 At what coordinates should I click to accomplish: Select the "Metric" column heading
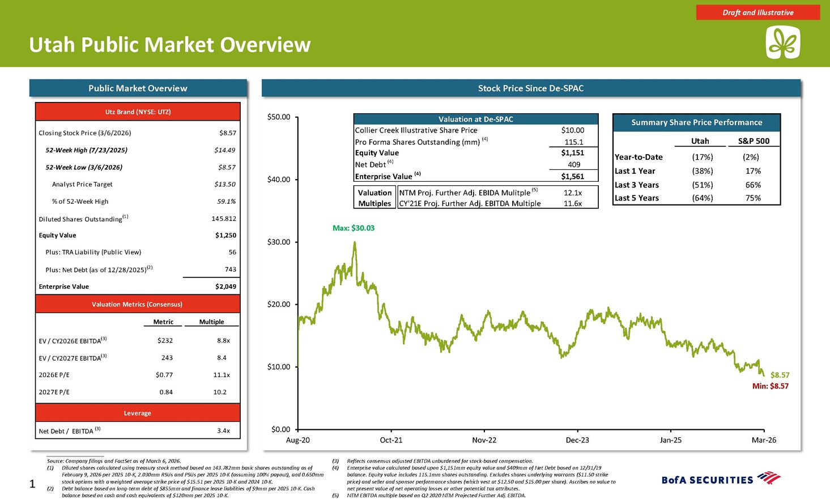tap(163, 322)
